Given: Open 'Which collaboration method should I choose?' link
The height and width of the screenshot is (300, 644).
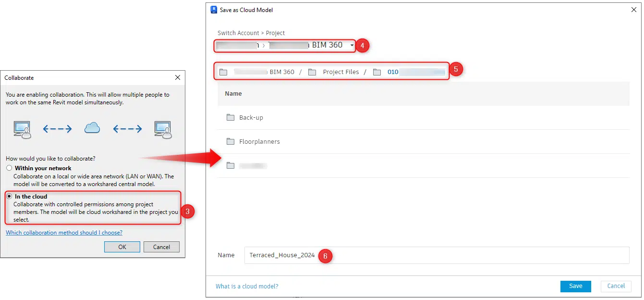Looking at the screenshot, I should (64, 233).
